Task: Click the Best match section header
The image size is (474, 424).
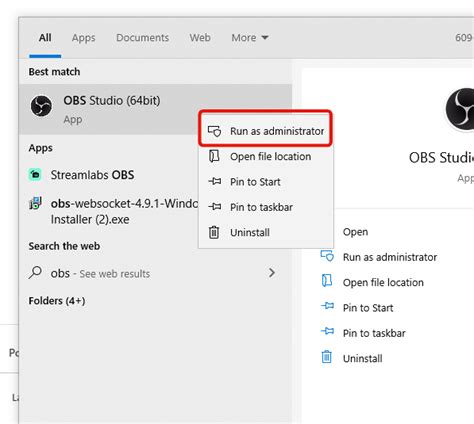Action: tap(54, 72)
